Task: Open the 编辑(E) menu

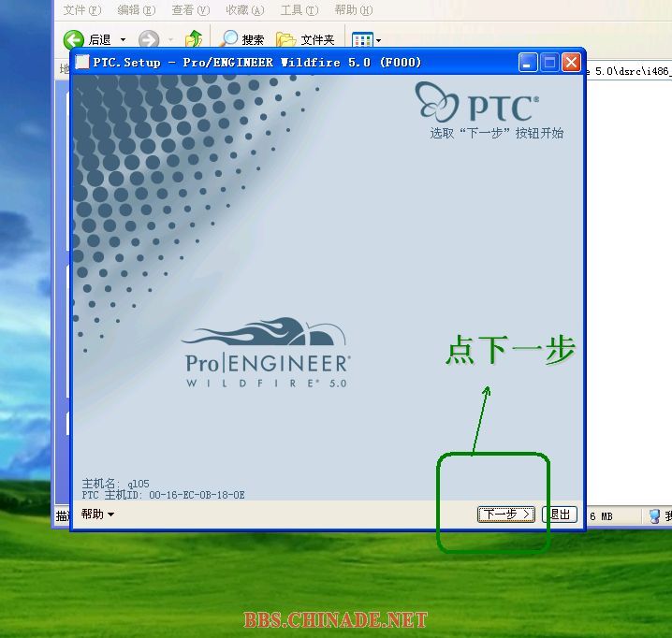Action: [137, 10]
